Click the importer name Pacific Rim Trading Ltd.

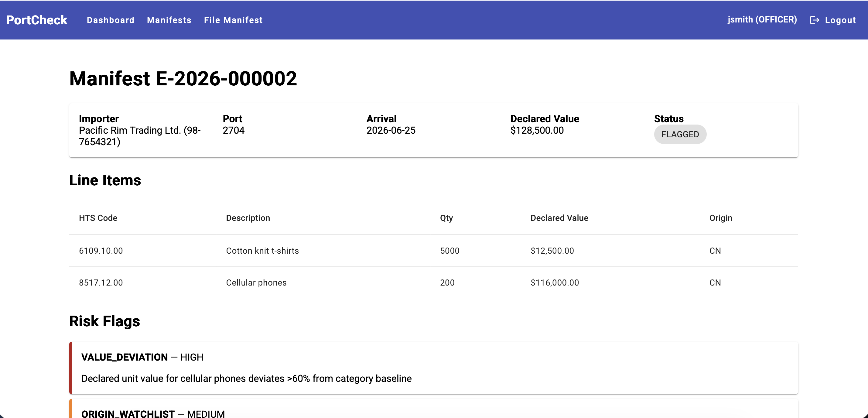pos(140,136)
